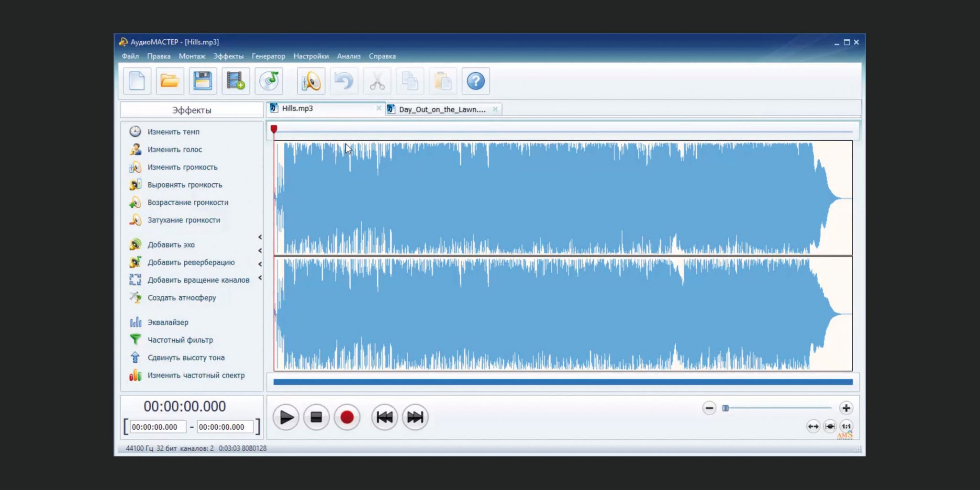This screenshot has width=980, height=490.
Task: Click the icon beside Изменить частотный спектр
Action: (x=135, y=375)
